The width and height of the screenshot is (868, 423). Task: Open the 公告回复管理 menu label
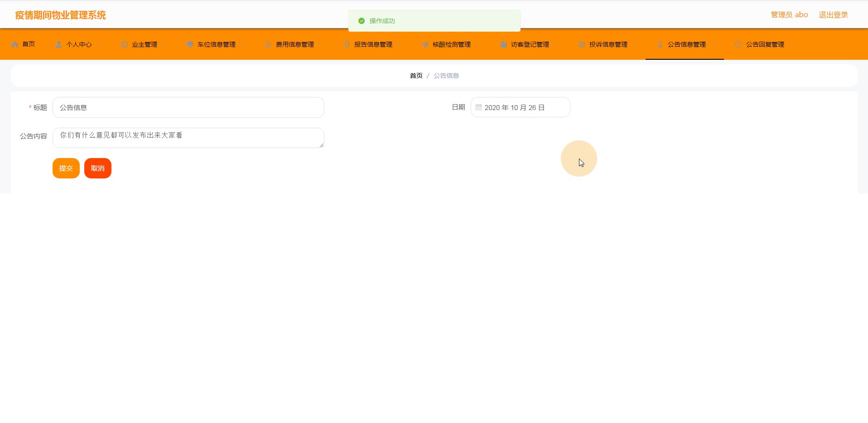(765, 44)
